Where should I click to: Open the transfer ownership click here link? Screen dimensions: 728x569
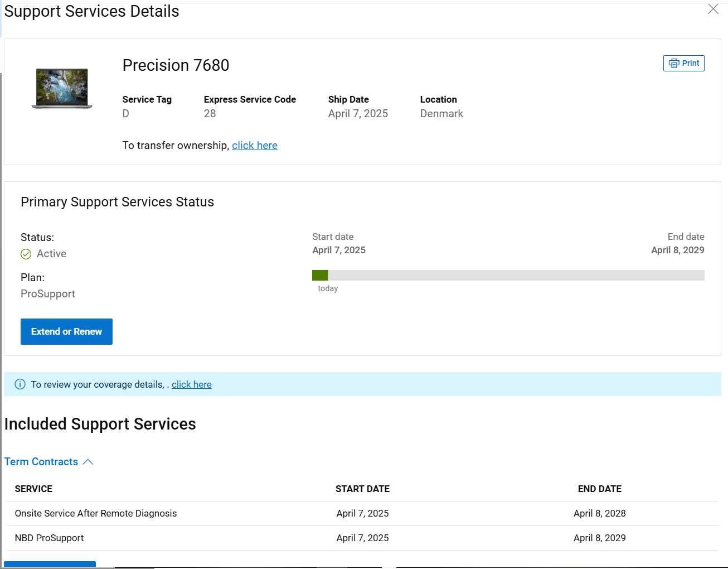[255, 145]
